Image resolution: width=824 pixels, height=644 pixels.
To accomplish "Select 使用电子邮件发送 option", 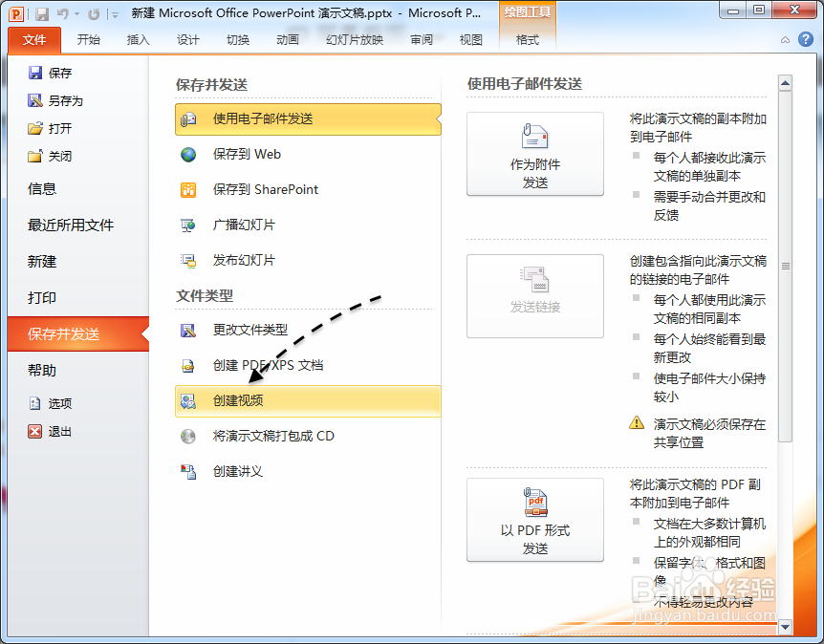I will click(308, 119).
